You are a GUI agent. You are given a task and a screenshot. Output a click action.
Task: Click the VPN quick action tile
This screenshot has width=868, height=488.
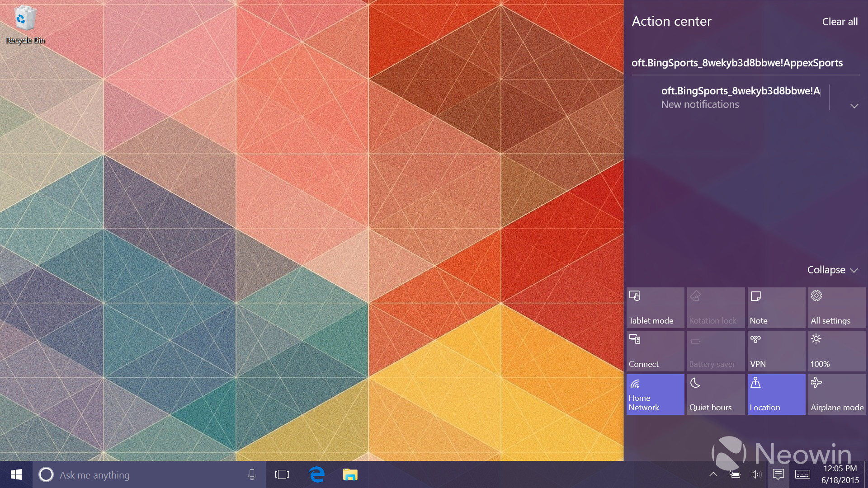[776, 351]
